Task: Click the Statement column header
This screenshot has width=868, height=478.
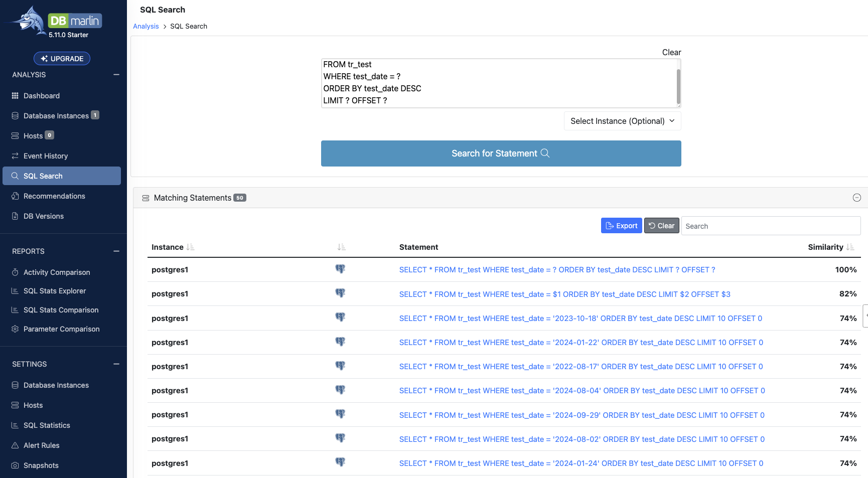Action: [419, 247]
